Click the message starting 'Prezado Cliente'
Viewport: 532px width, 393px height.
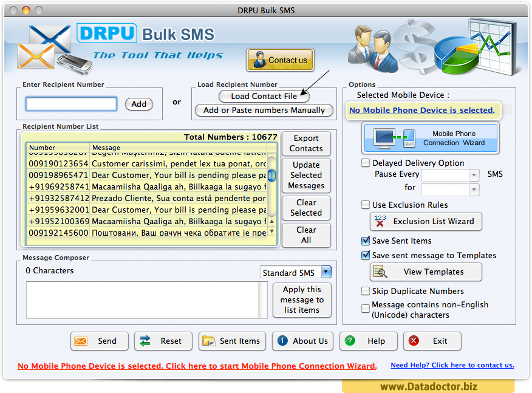(x=179, y=198)
